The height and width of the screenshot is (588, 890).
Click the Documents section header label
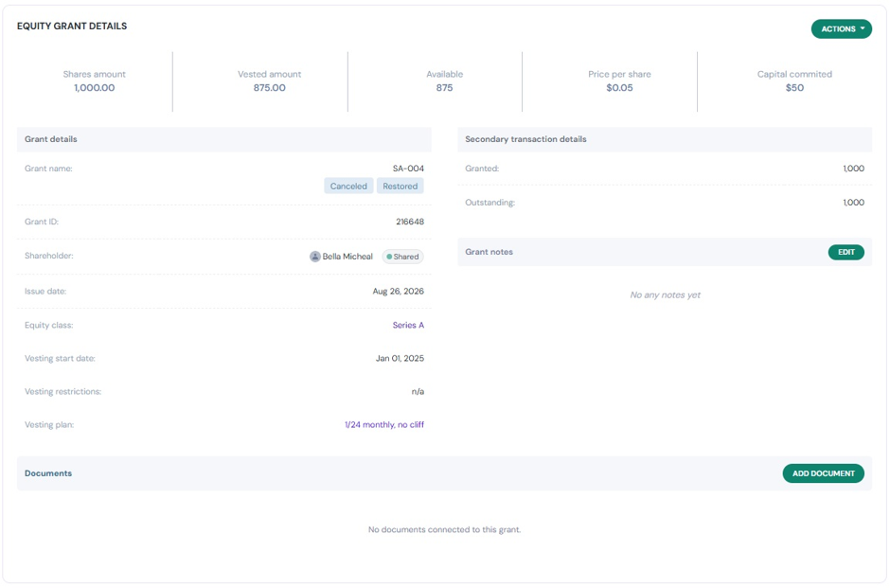[48, 473]
